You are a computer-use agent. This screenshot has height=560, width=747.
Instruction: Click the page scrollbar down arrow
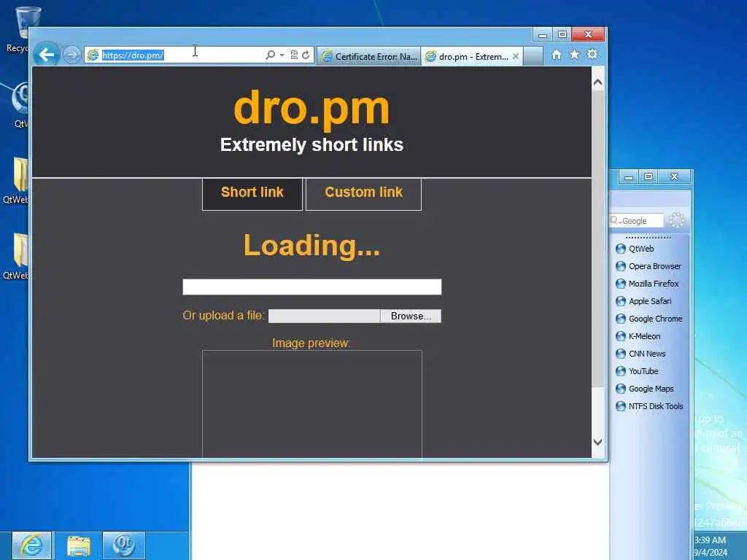[598, 442]
